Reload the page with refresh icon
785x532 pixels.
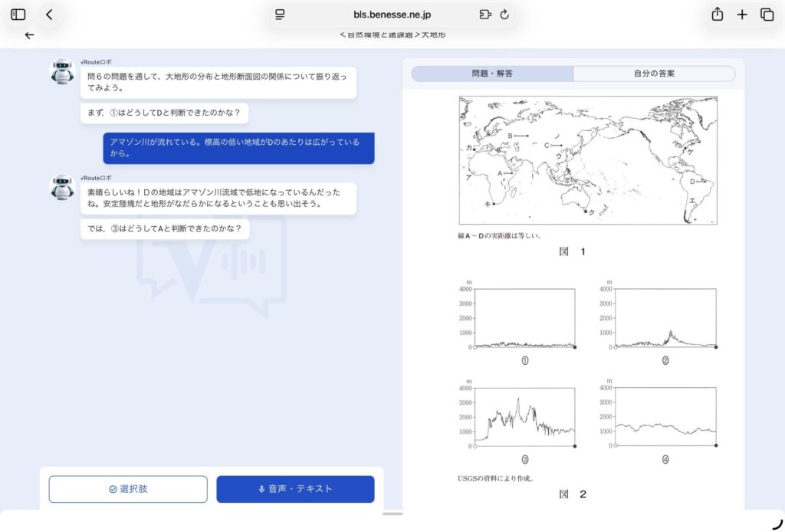coord(504,15)
